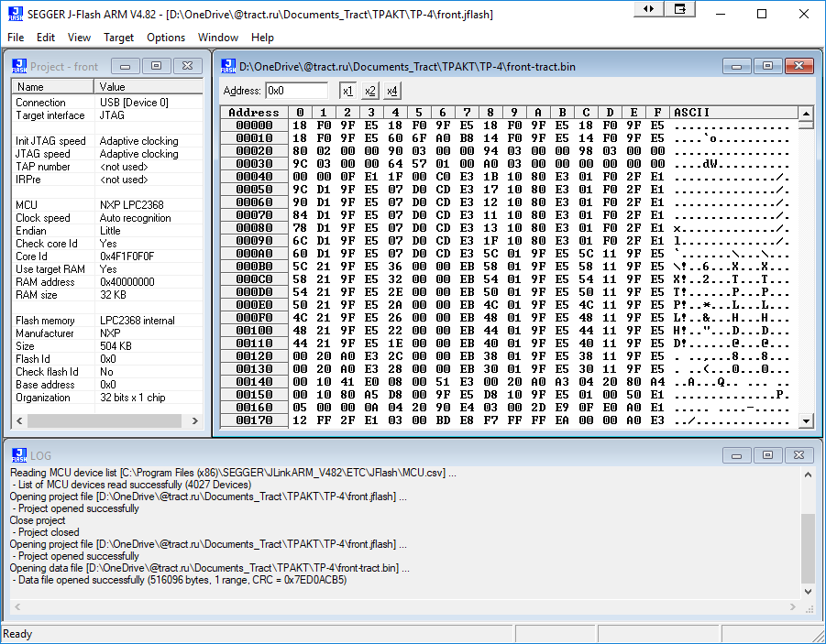The height and width of the screenshot is (644, 826).
Task: Open the File menu
Action: click(x=16, y=38)
